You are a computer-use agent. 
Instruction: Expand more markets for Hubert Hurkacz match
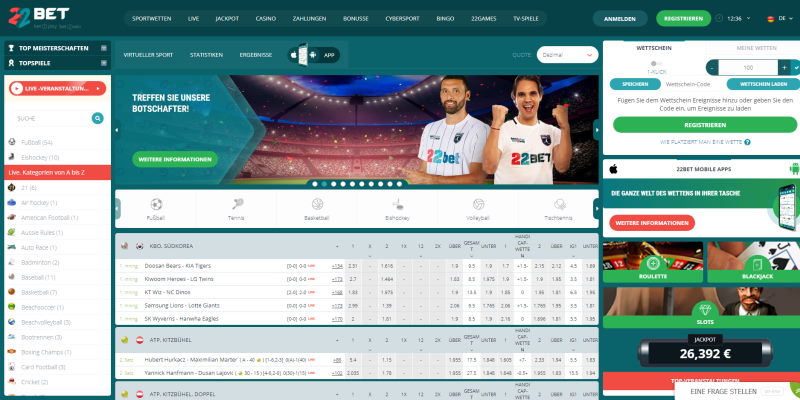(x=337, y=360)
